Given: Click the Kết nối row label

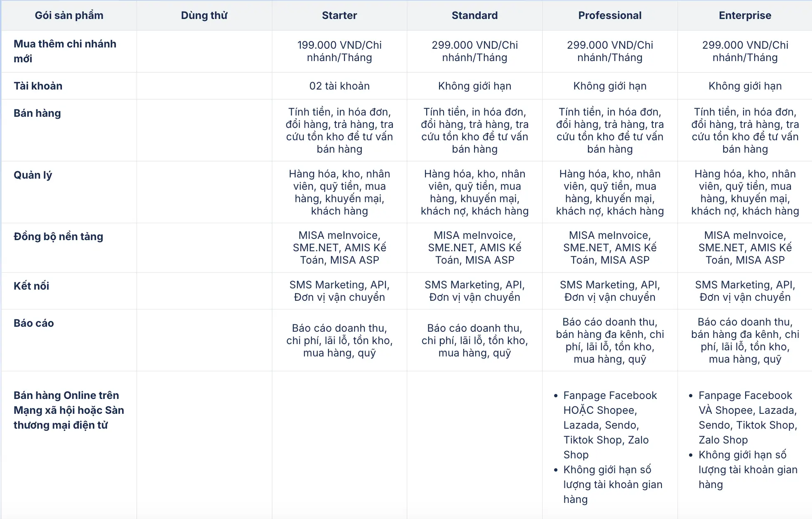Looking at the screenshot, I should (x=31, y=286).
